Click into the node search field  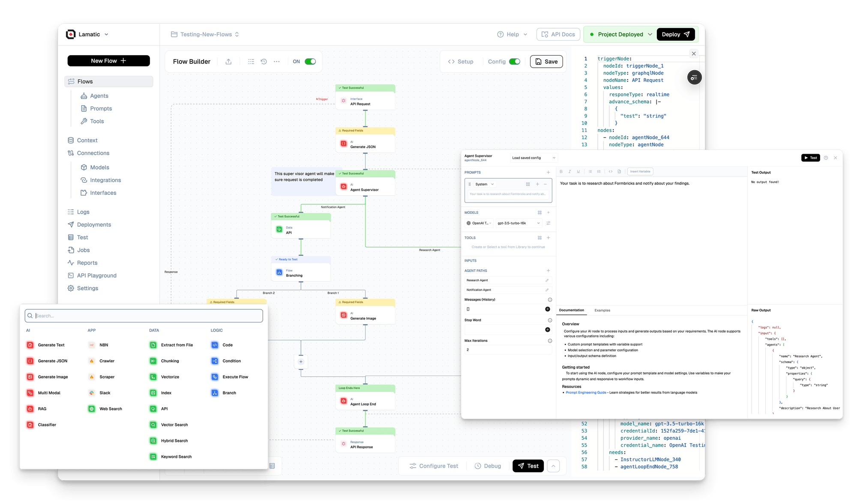144,316
